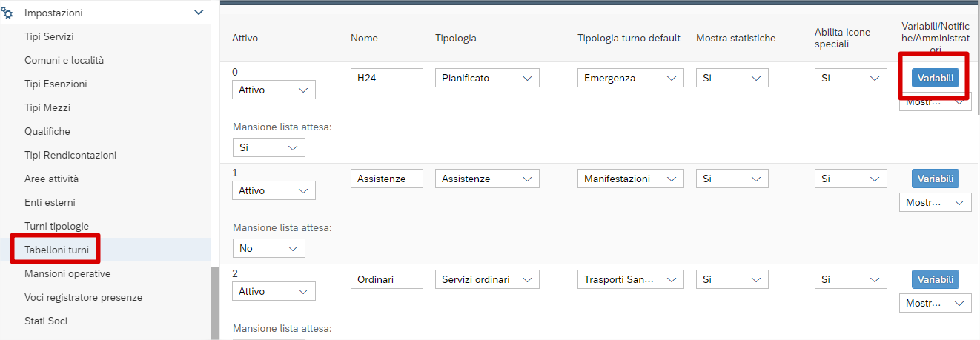
Task: Edit the H24 name field
Action: pos(386,78)
